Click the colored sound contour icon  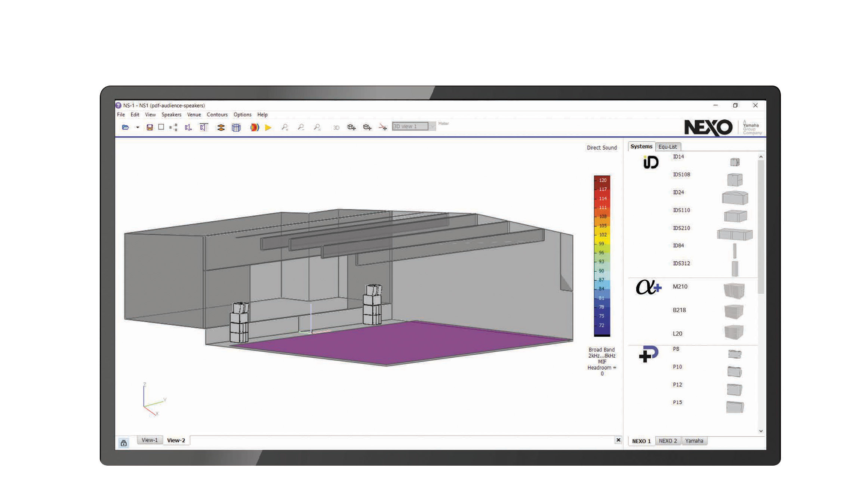pos(255,127)
